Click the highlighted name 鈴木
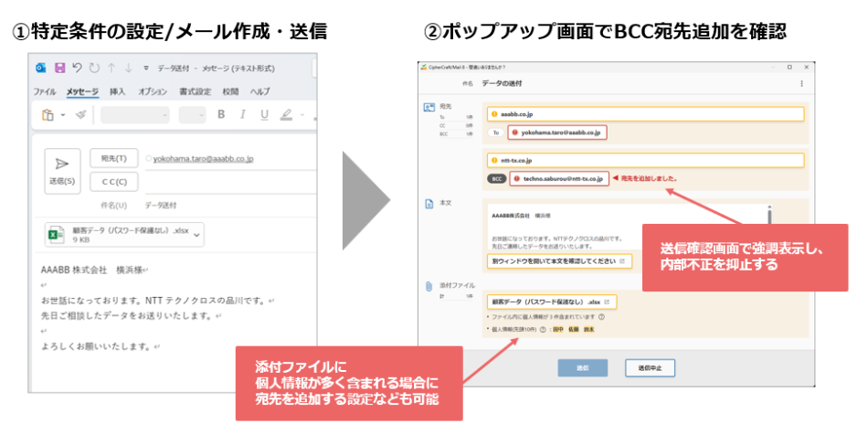The width and height of the screenshot is (868, 445). 589,329
